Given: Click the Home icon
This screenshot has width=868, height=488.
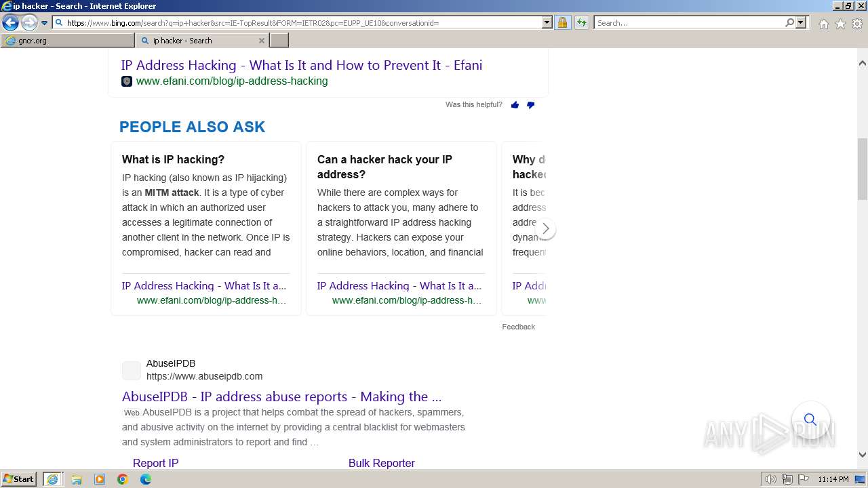Looking at the screenshot, I should (823, 24).
